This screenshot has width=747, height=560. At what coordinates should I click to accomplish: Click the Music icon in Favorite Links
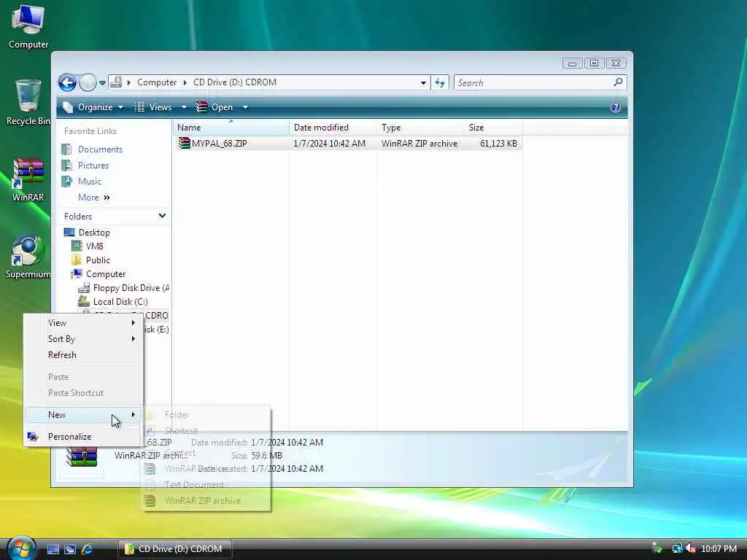(66, 182)
